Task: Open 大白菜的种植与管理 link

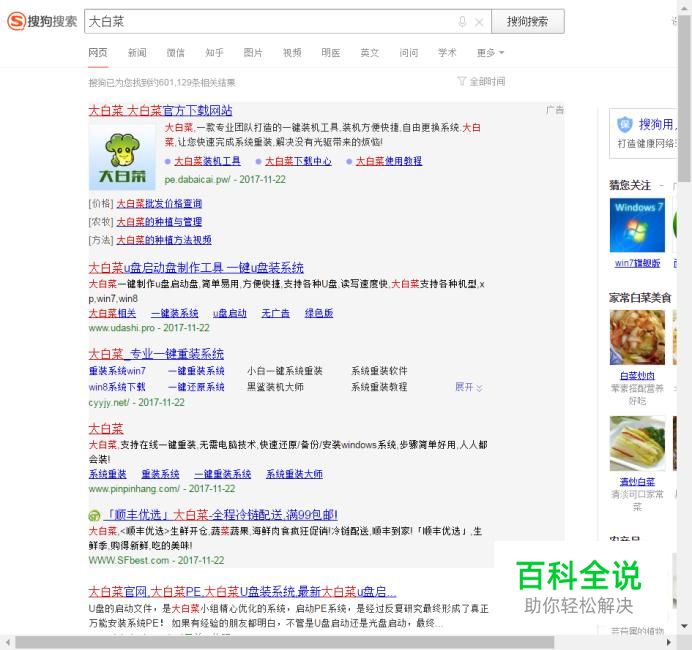Action: (159, 222)
